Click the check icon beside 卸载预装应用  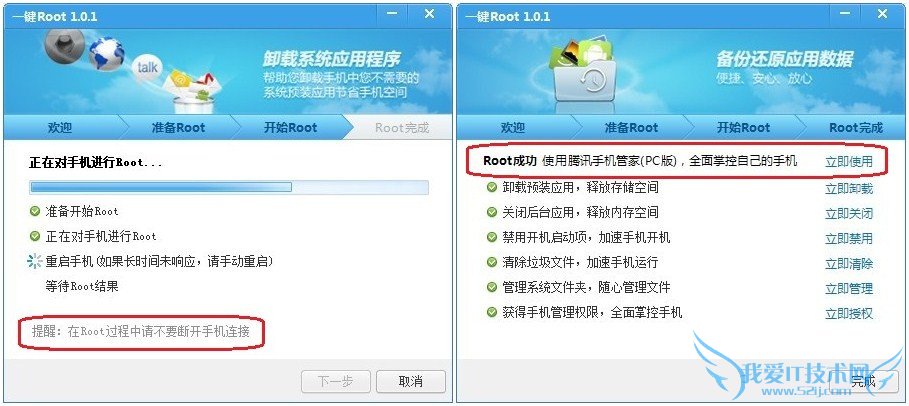point(492,187)
